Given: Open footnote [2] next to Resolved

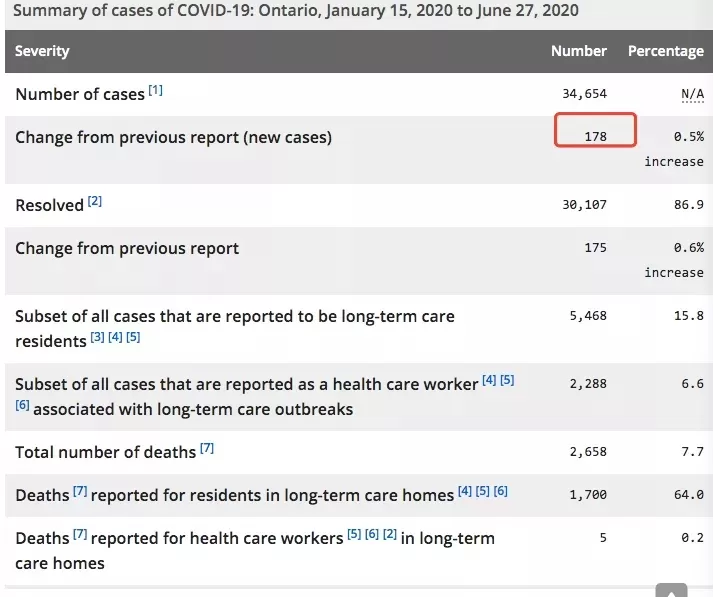Looking at the screenshot, I should 95,201.
